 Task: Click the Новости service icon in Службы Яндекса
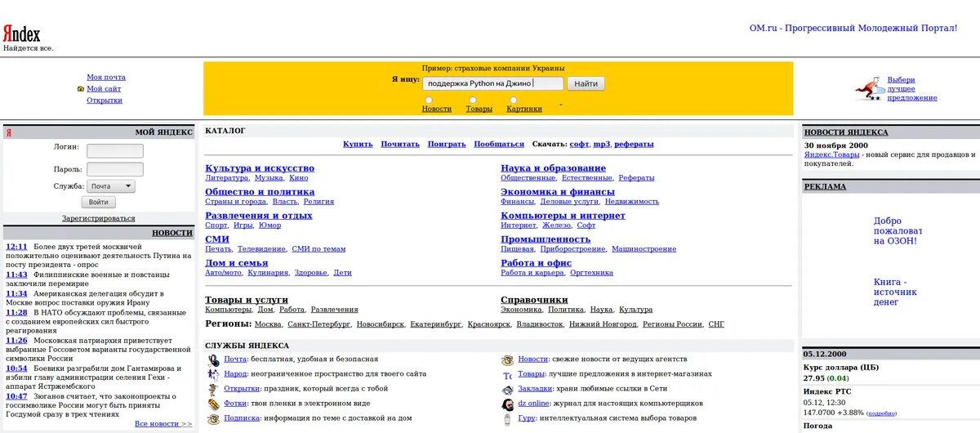(x=507, y=359)
